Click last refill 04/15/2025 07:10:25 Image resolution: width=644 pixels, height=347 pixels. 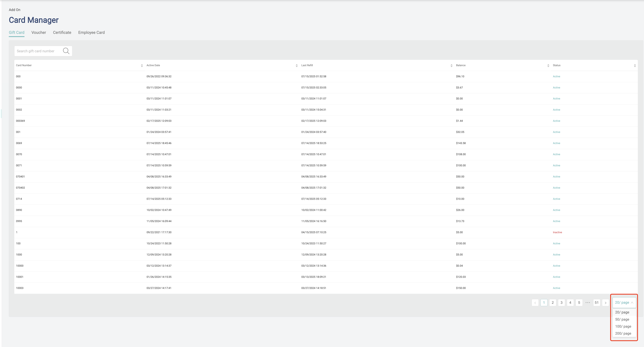click(x=314, y=232)
